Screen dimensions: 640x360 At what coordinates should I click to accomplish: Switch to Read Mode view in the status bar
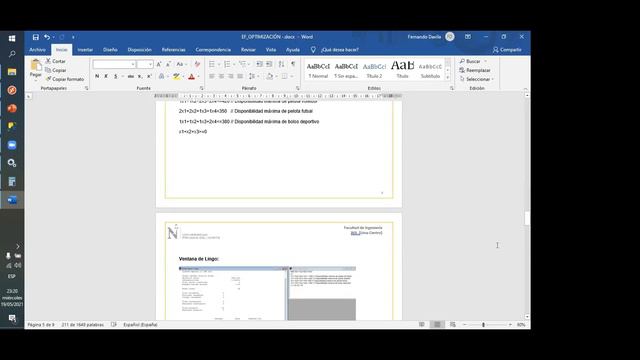[x=422, y=324]
